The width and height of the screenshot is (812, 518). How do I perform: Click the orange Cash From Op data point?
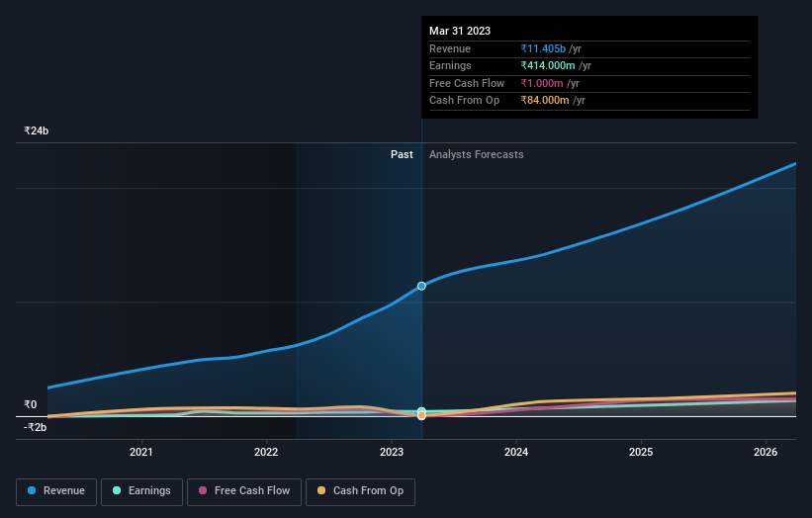coord(421,415)
